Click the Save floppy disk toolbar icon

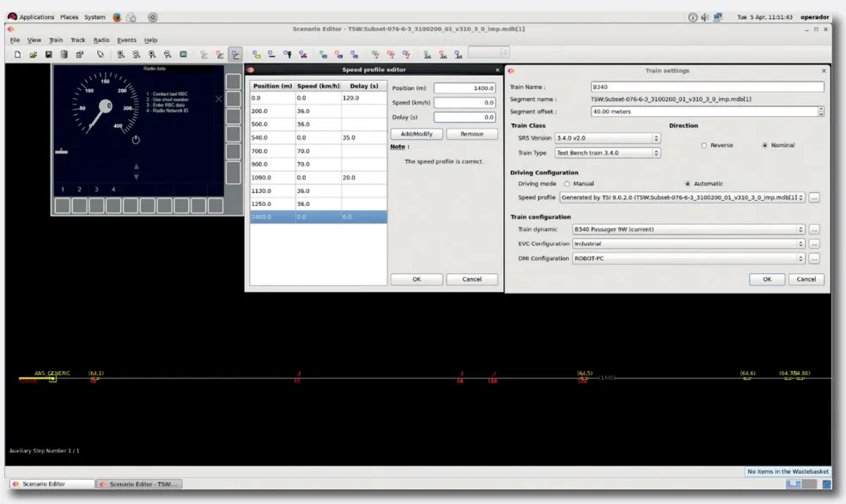(49, 54)
